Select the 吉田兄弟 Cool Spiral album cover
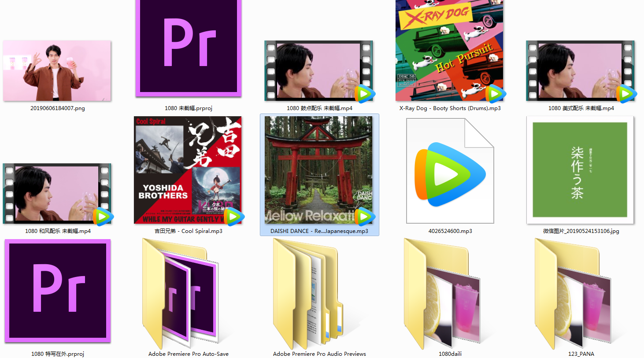Viewport: 644px width, 358px height. coord(188,170)
